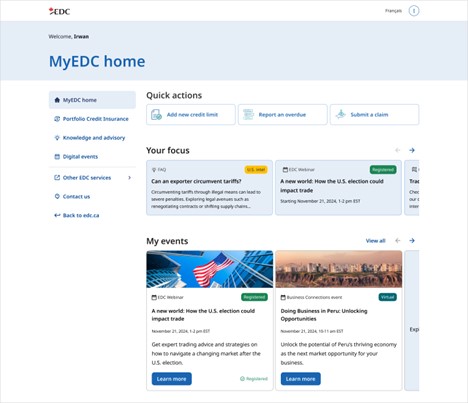Click the FAQ pin icon on the tariffs card
468x403 pixels.
154,170
